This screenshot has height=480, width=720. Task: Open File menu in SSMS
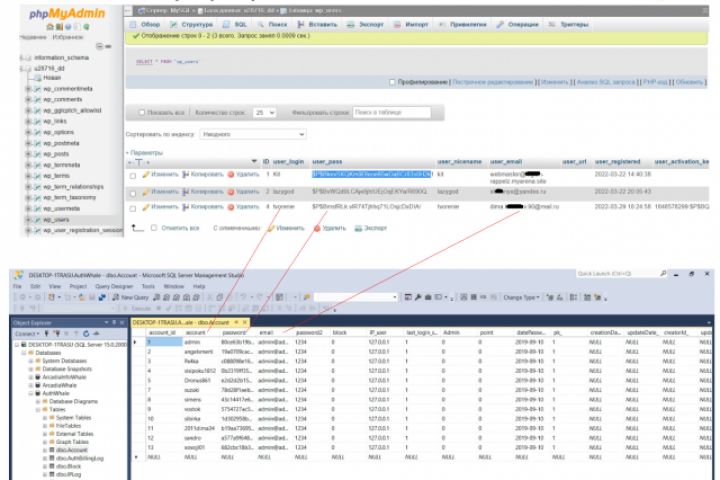tap(17, 286)
